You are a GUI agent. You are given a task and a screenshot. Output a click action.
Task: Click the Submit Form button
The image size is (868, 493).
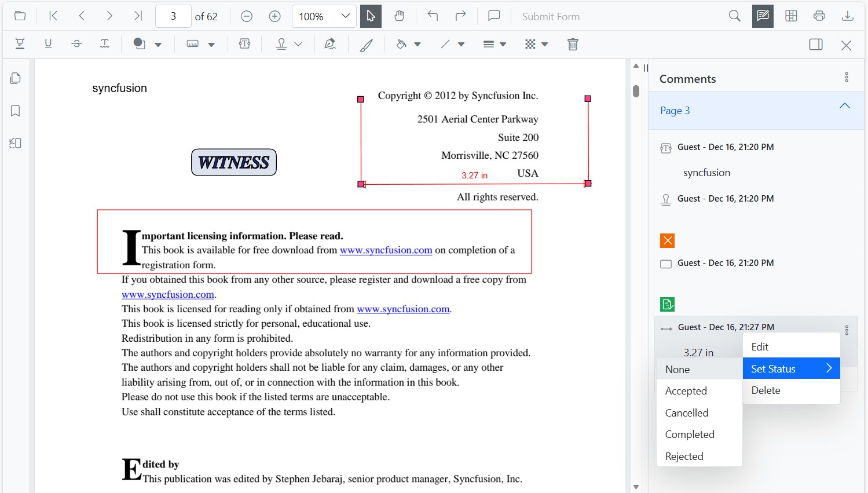pyautogui.click(x=551, y=16)
